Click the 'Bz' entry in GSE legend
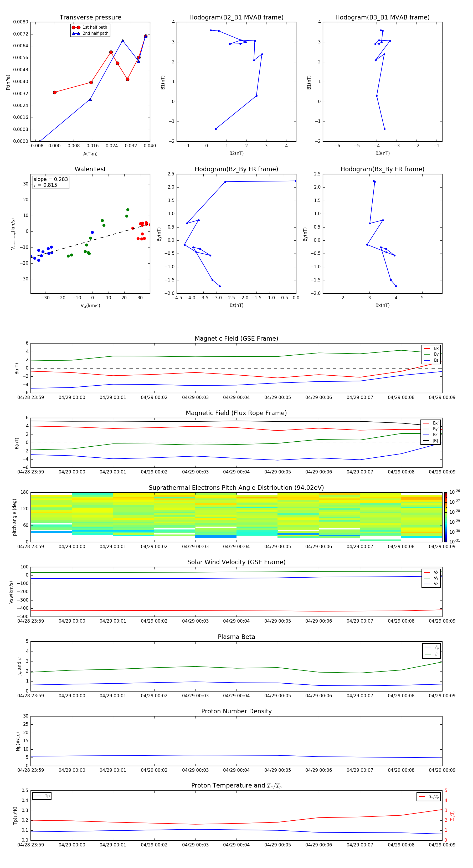The image size is (473, 868). (431, 361)
